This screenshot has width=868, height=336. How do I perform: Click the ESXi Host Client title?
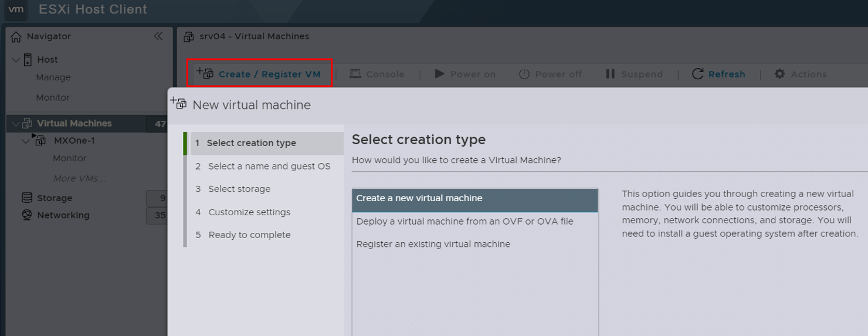(93, 9)
